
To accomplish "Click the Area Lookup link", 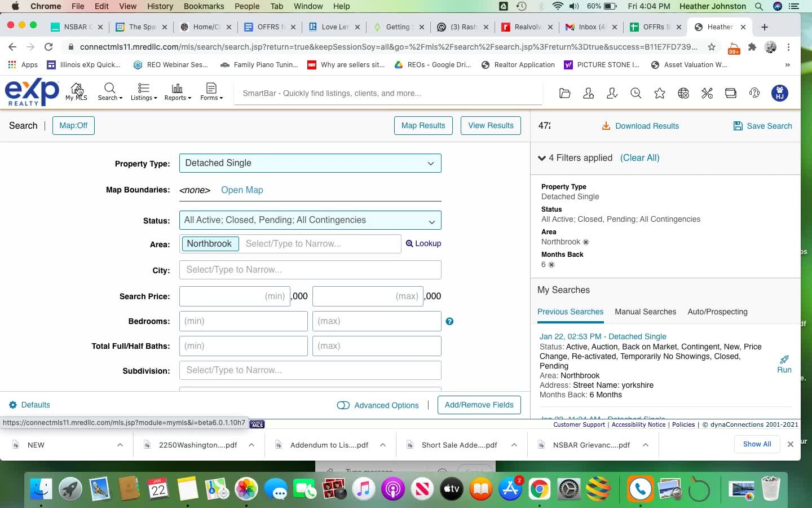I will 423,243.
